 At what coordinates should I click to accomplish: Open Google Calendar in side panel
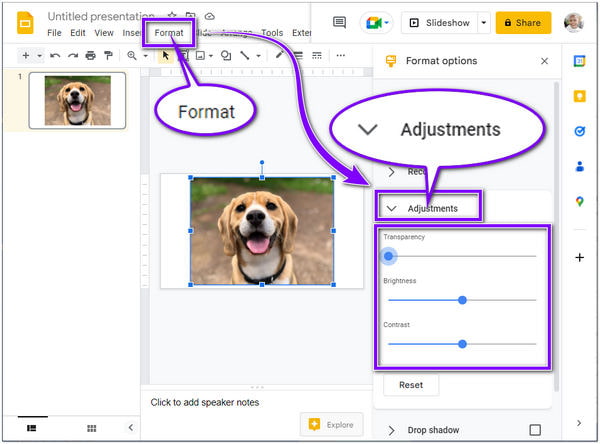(579, 61)
